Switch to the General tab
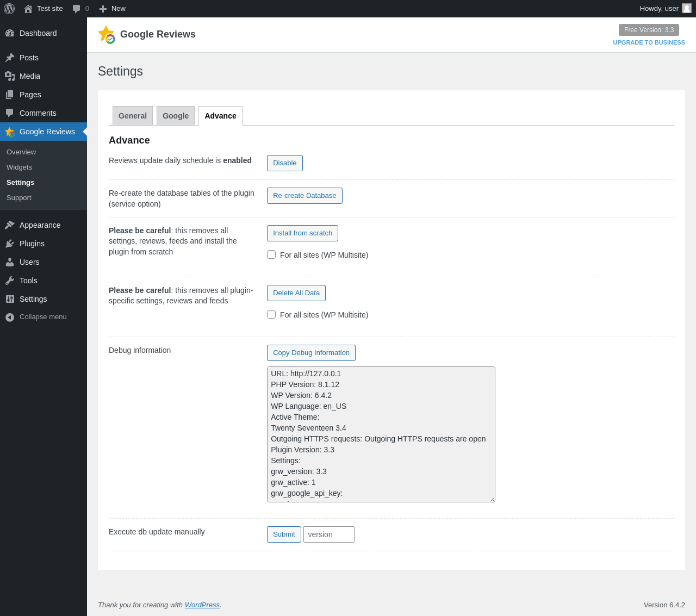 click(133, 116)
